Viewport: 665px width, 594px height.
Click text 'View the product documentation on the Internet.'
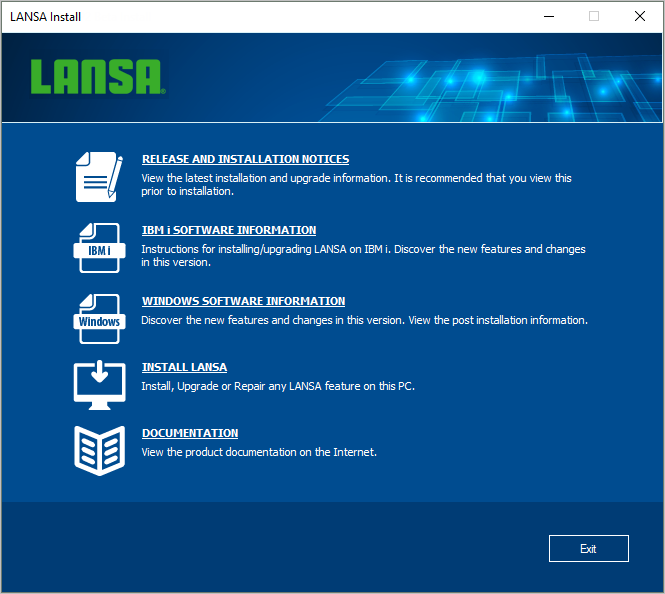coord(259,452)
